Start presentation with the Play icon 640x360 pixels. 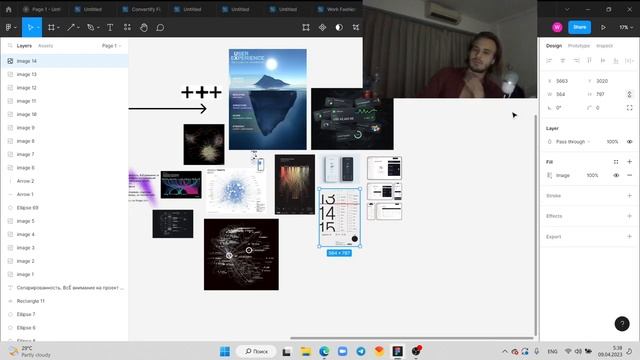click(603, 27)
